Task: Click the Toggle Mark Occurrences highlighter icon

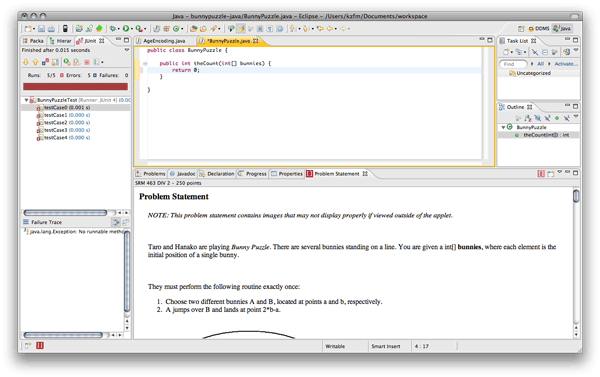Action: [x=241, y=29]
